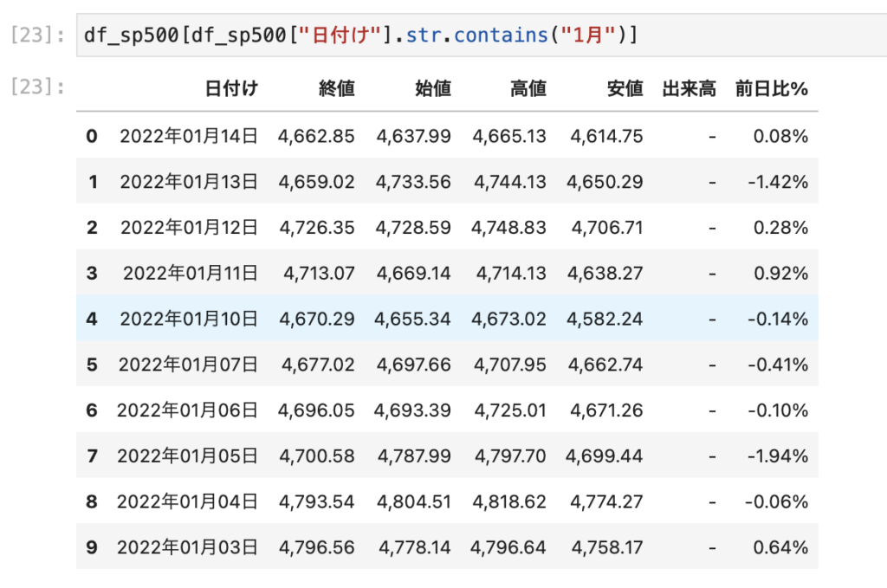Click opening value 4,655.34
Viewport: 887px width, 588px height.
pos(412,320)
